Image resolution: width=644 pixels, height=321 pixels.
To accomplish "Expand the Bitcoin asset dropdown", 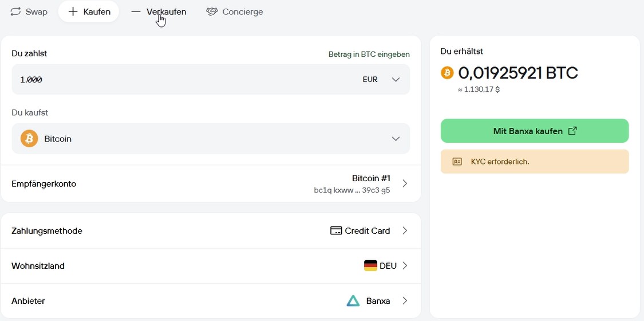I will pos(211,139).
